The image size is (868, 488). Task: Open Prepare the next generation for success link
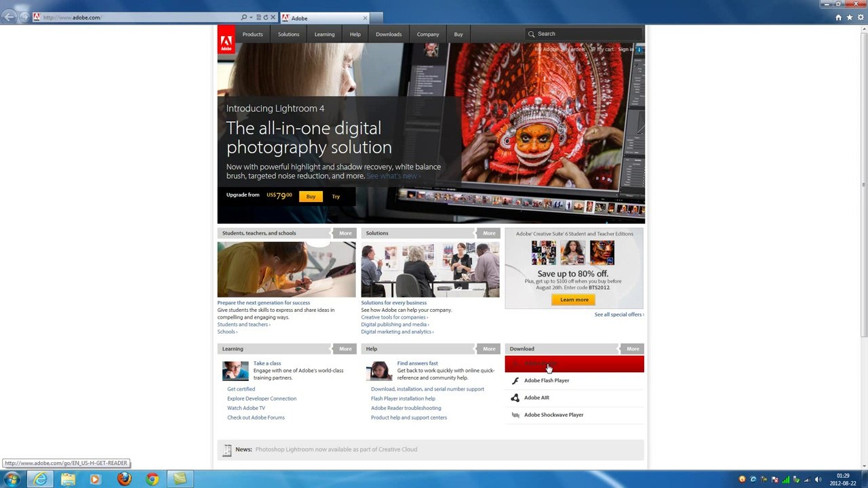(x=264, y=303)
